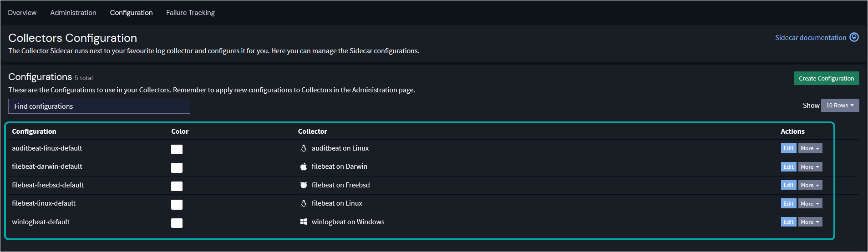Click the help icon next to Sidecar documentation

(854, 37)
